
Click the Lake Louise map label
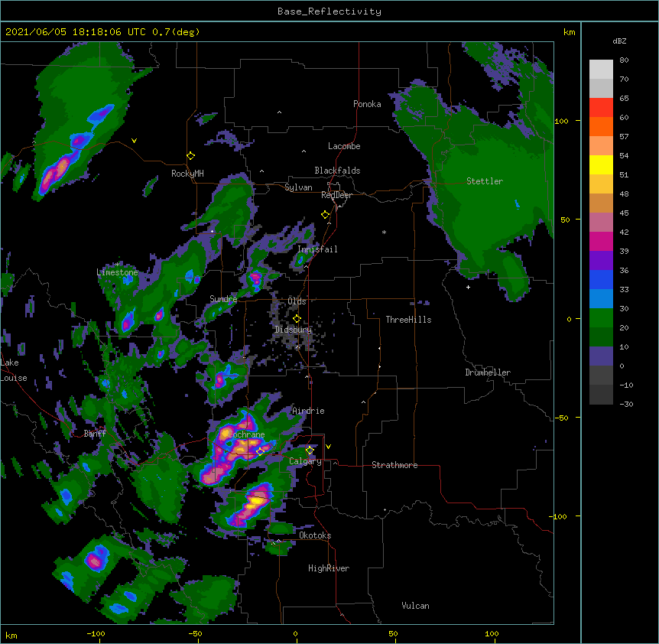pyautogui.click(x=14, y=370)
